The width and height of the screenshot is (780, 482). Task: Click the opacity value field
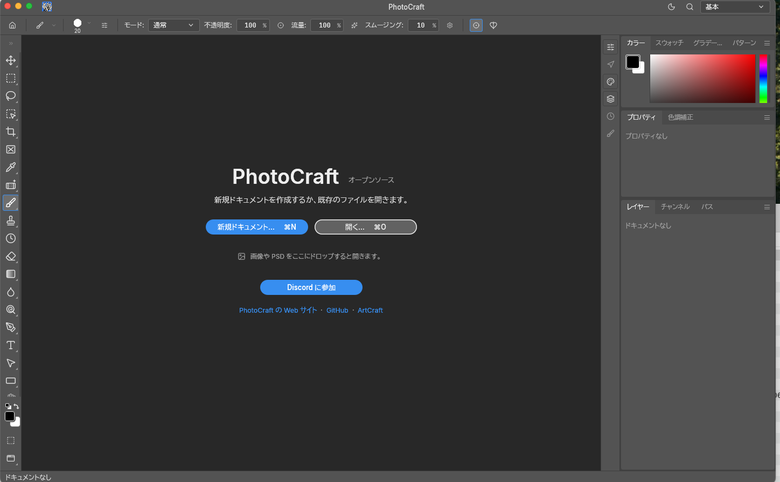pos(253,25)
